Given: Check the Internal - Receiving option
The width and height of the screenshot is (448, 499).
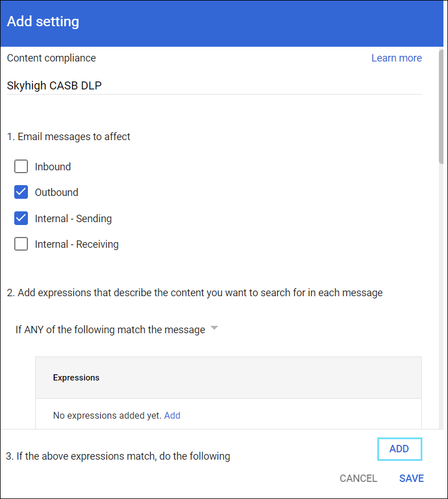Looking at the screenshot, I should click(x=21, y=244).
